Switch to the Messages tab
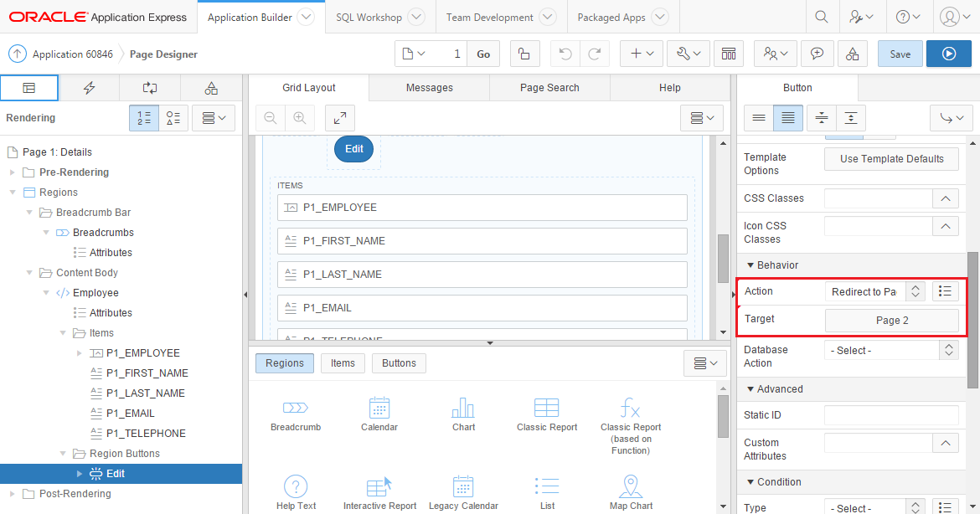Image resolution: width=980 pixels, height=514 pixels. (x=429, y=87)
